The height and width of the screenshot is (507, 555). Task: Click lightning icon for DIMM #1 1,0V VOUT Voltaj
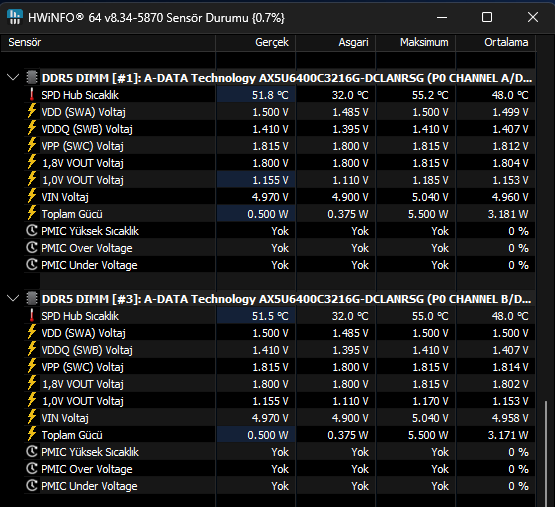click(x=32, y=179)
